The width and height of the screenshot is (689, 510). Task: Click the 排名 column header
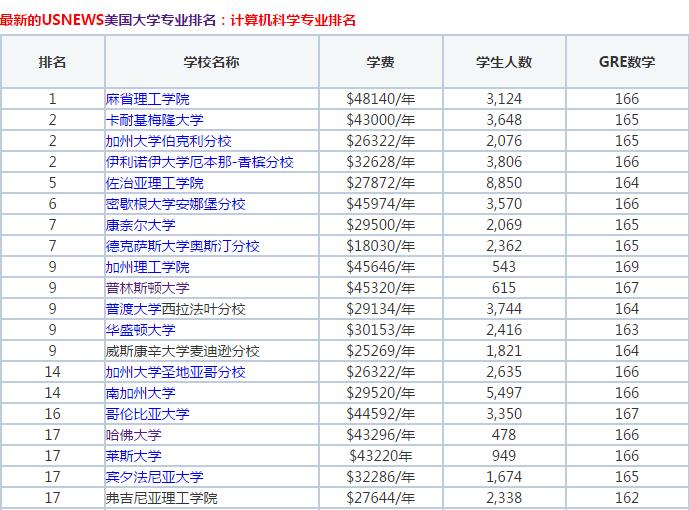pyautogui.click(x=52, y=62)
